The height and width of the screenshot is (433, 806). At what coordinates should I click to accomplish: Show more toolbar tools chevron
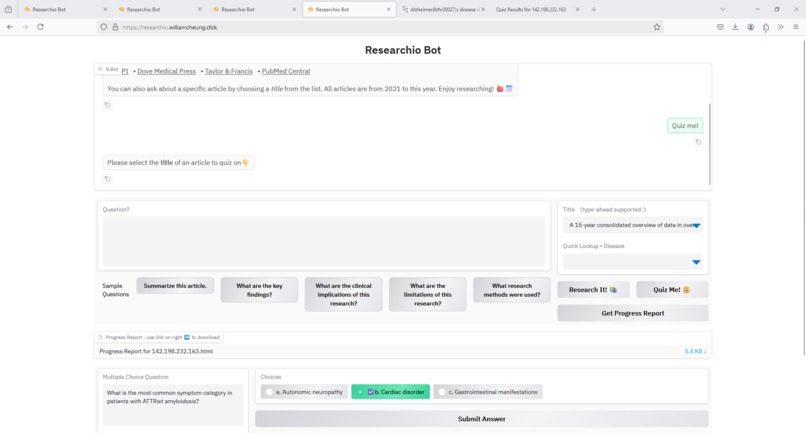pyautogui.click(x=780, y=27)
